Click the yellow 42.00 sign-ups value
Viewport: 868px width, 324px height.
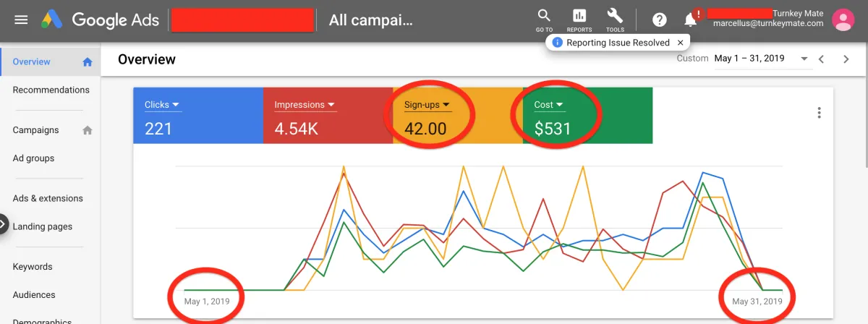[425, 129]
